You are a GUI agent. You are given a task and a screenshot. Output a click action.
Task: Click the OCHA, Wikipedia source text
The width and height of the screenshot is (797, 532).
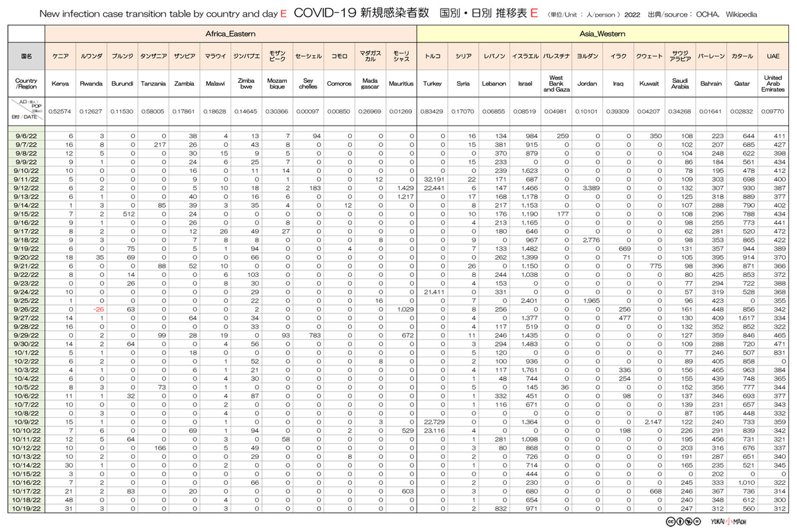pos(728,14)
